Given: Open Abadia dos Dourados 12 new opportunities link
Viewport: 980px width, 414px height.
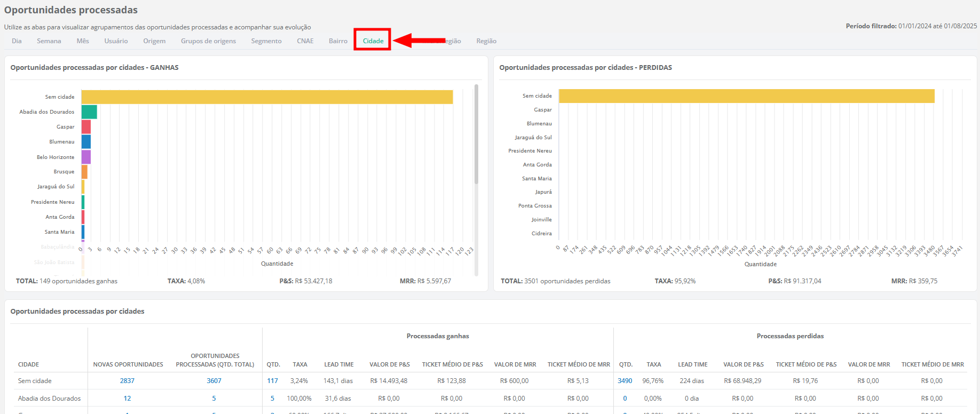Looking at the screenshot, I should click(127, 399).
